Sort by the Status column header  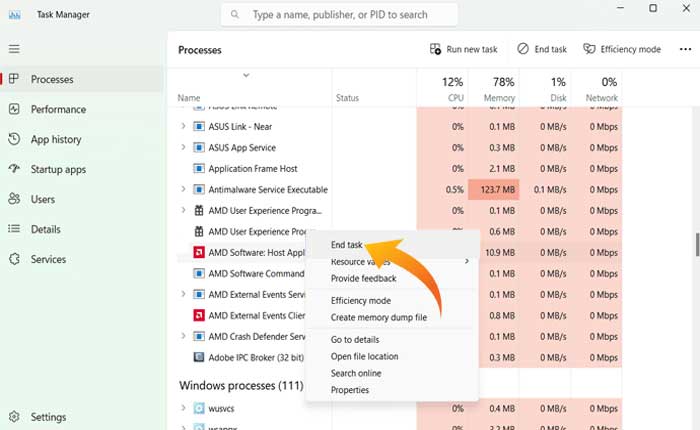374,88
